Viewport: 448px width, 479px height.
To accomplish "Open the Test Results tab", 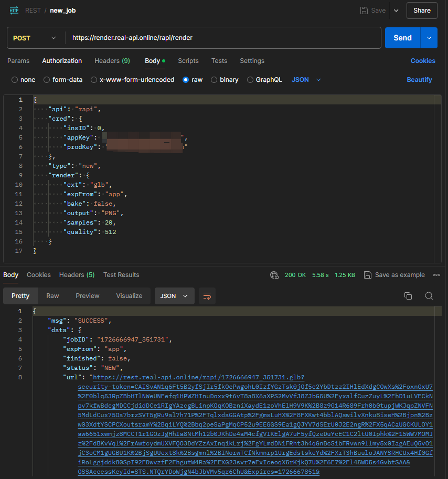I will point(121,275).
